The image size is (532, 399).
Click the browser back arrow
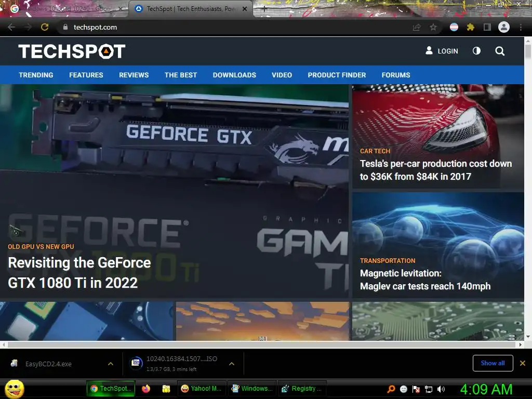(11, 27)
